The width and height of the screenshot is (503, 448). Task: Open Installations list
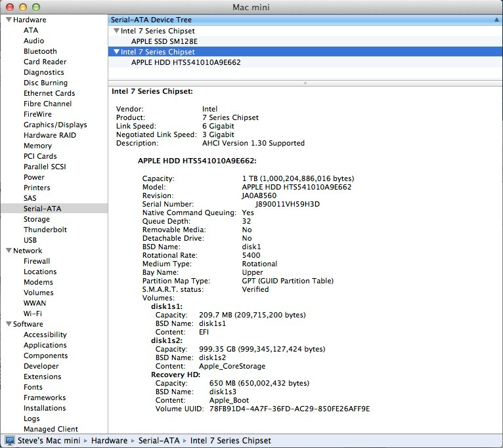coord(45,408)
